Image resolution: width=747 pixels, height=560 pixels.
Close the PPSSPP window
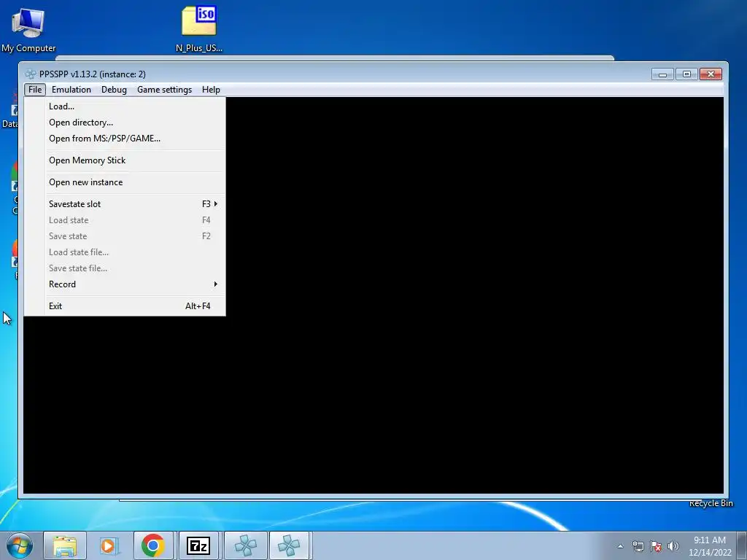pos(711,74)
